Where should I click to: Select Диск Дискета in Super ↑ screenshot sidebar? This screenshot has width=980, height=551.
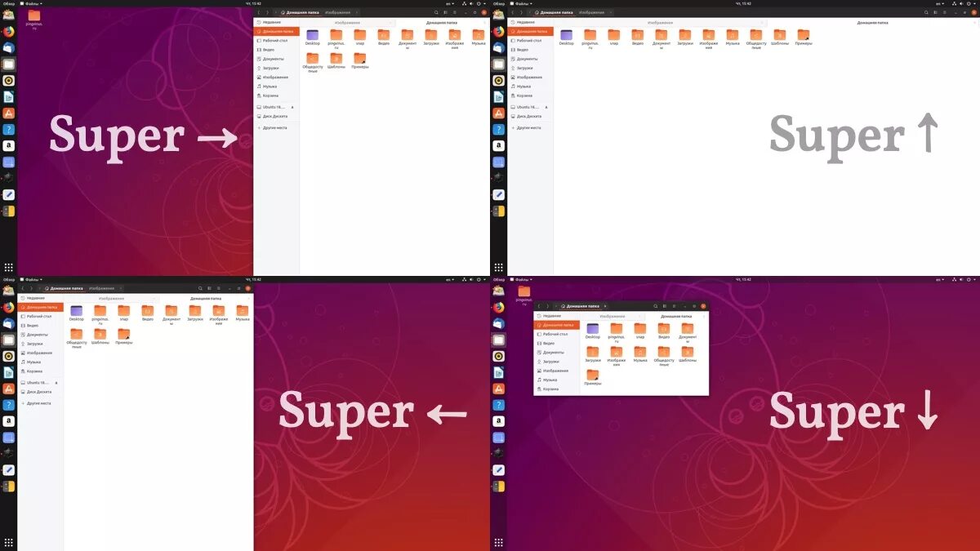point(530,116)
